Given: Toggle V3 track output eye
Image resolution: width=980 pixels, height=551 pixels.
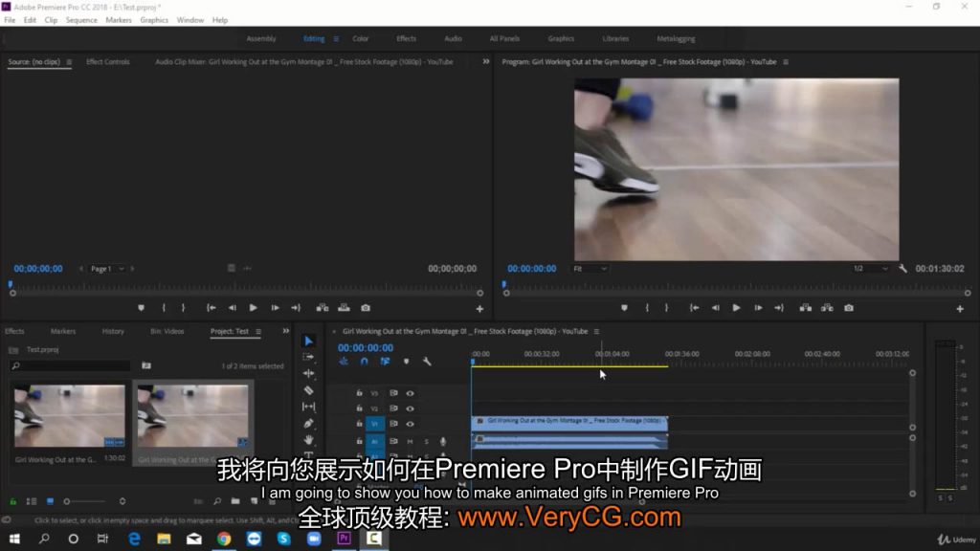Looking at the screenshot, I should click(410, 393).
